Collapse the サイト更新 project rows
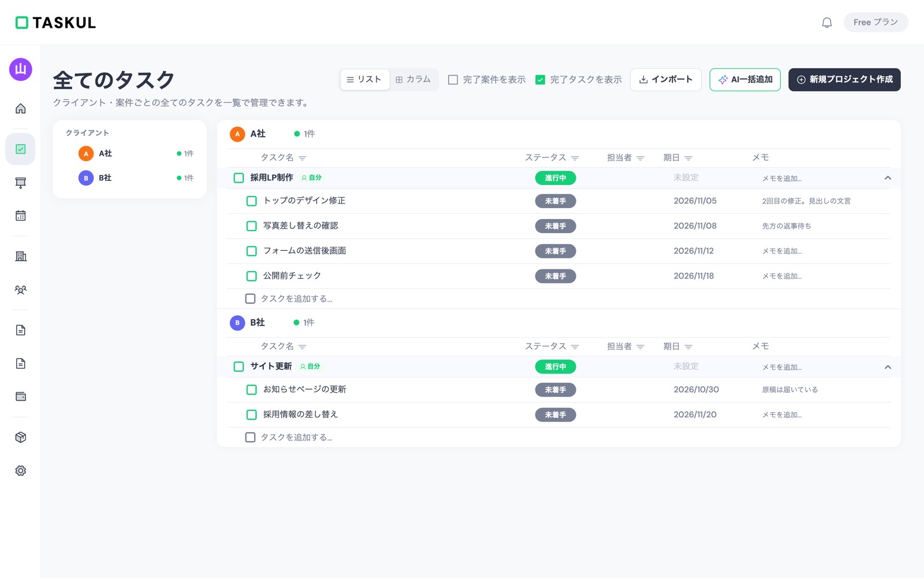This screenshot has width=924, height=578. pyautogui.click(x=888, y=367)
